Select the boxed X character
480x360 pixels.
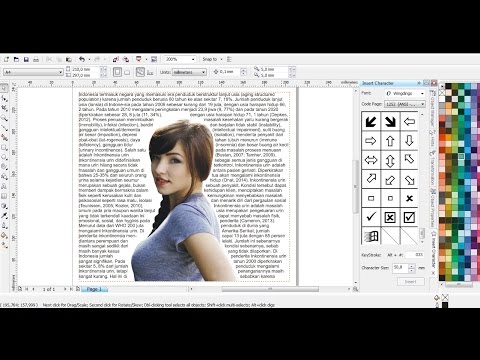(x=390, y=217)
